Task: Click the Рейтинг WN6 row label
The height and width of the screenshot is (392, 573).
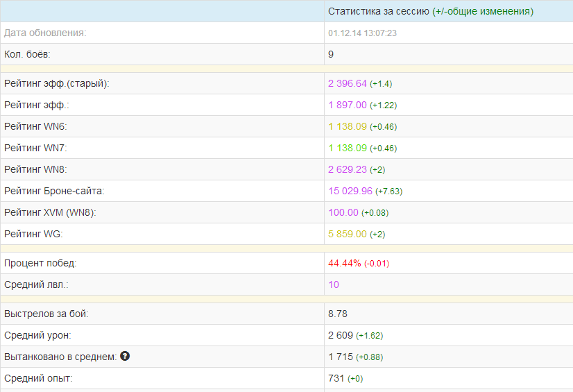Action: 35,126
